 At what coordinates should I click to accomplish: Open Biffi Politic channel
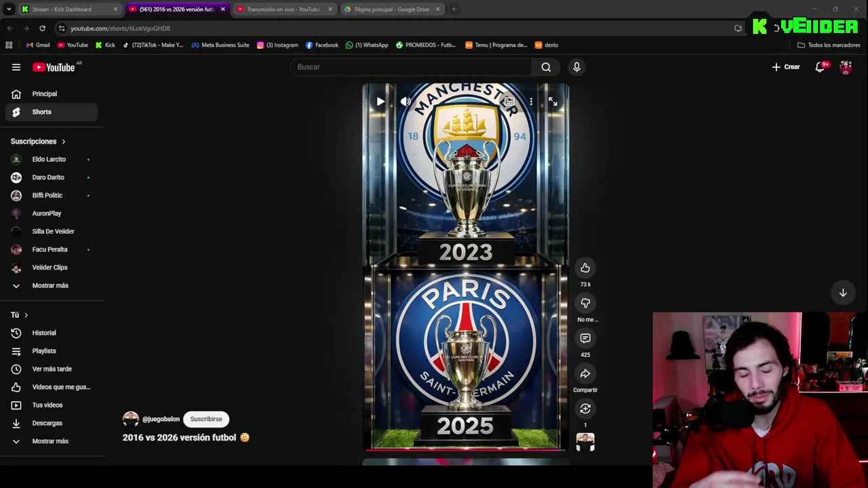pyautogui.click(x=52, y=195)
